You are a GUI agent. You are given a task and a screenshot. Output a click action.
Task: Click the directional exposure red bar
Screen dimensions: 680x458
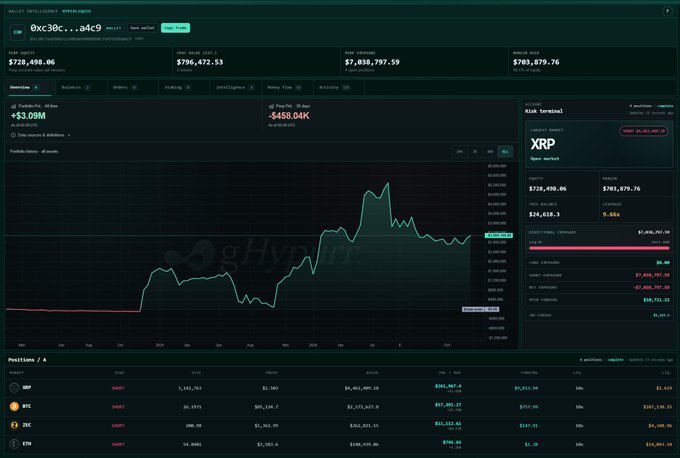(599, 248)
